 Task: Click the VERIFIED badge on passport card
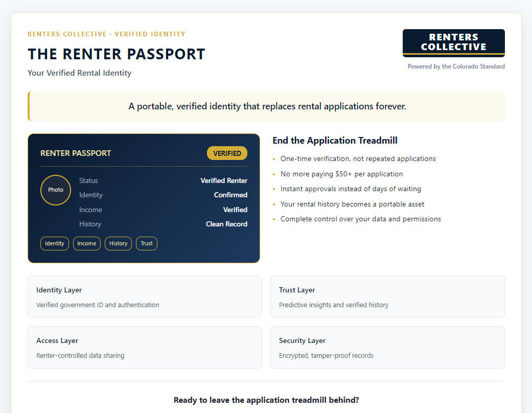pyautogui.click(x=227, y=153)
